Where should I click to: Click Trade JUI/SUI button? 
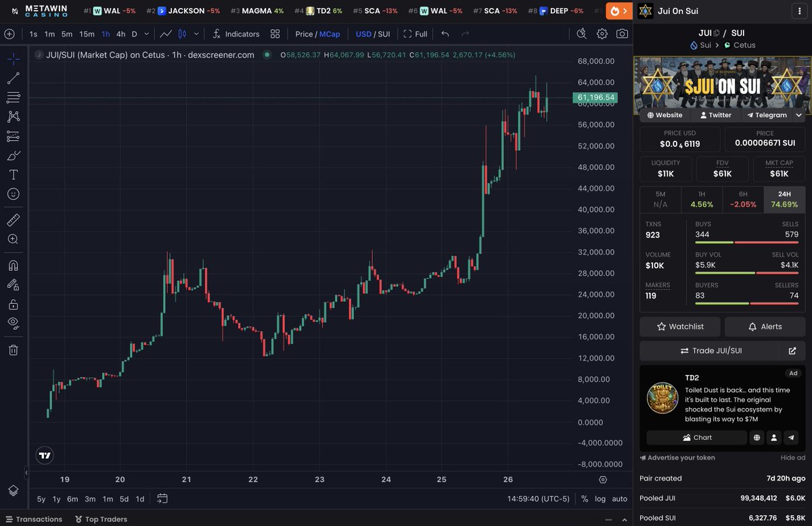pos(710,351)
